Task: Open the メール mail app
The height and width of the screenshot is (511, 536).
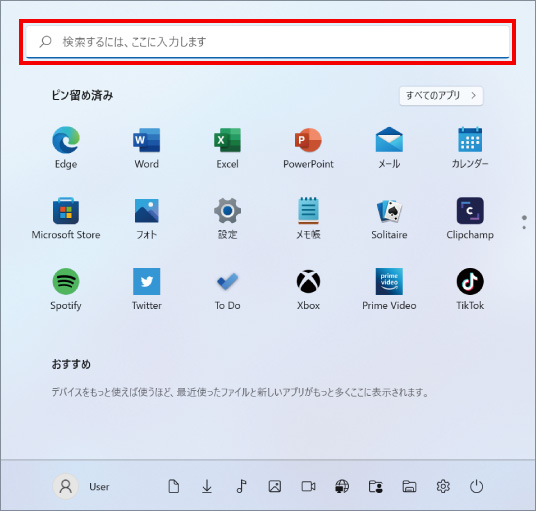Action: (x=389, y=148)
